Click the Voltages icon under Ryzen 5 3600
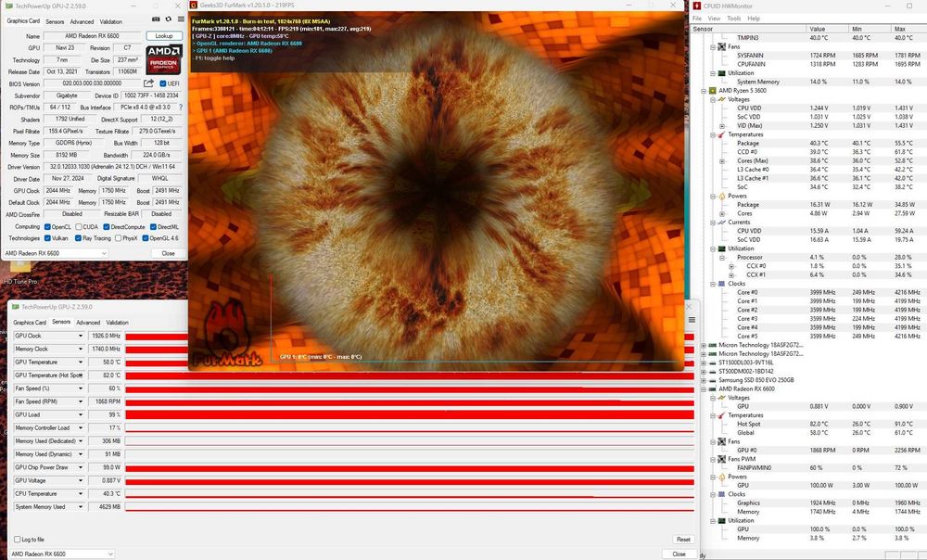 pos(721,99)
